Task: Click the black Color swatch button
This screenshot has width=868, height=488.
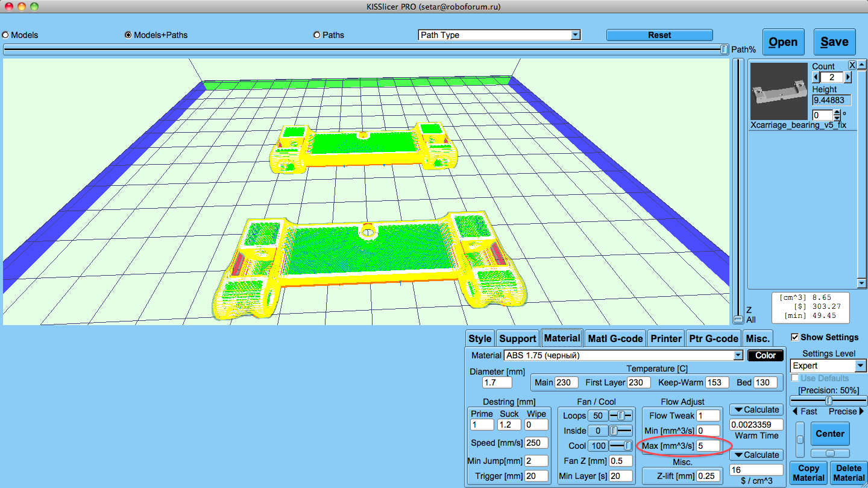Action: tap(765, 355)
